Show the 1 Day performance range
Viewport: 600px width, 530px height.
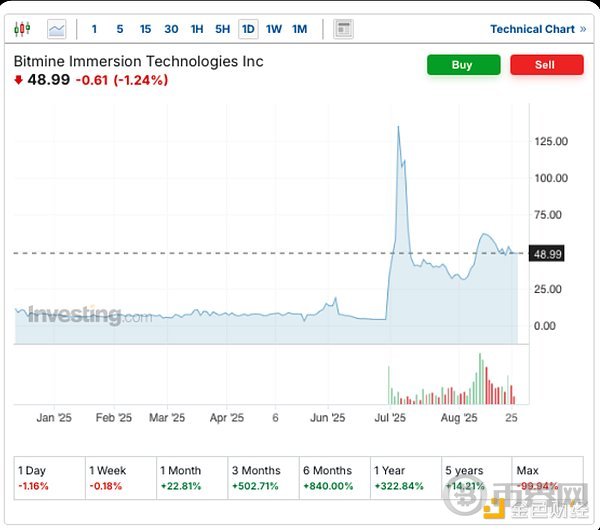pos(50,478)
